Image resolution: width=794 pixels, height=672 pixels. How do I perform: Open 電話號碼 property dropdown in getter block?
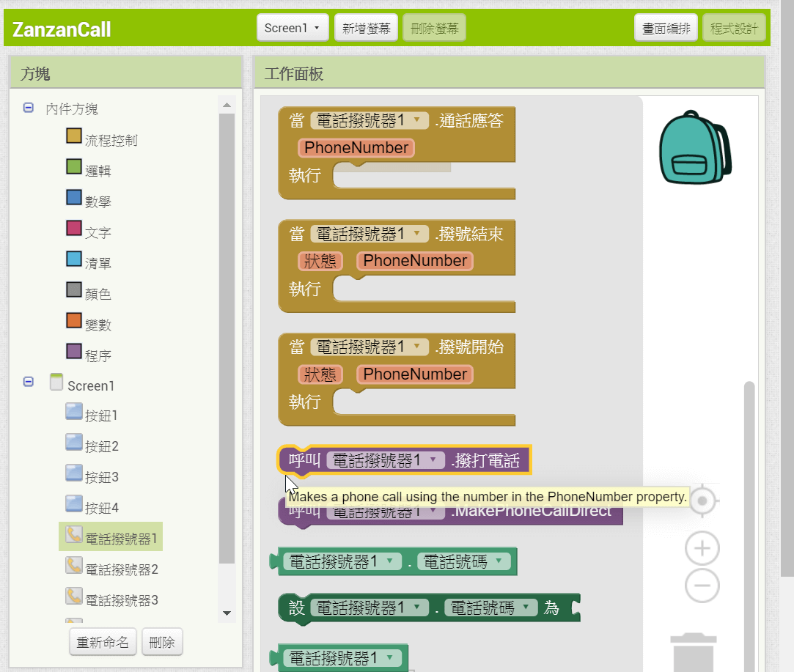(x=464, y=561)
